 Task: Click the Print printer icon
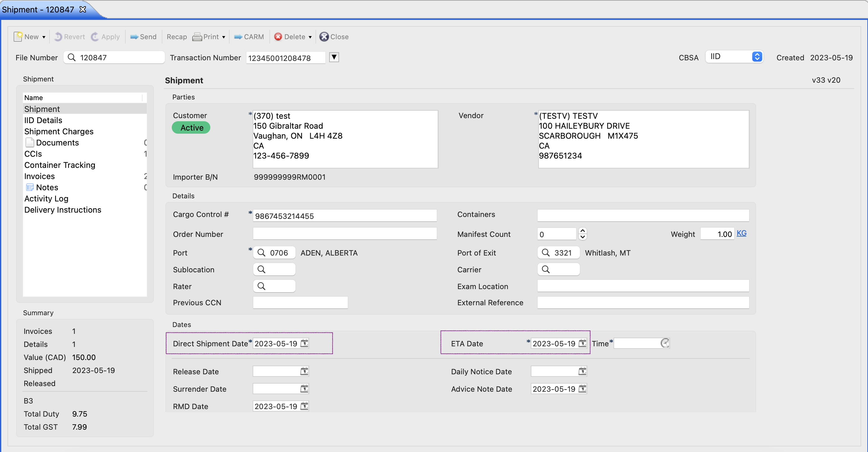point(197,37)
